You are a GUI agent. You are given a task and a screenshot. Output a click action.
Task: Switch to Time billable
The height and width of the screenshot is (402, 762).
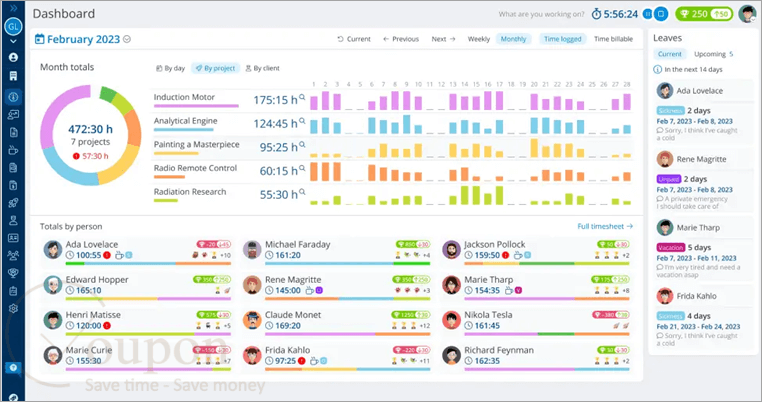click(613, 39)
